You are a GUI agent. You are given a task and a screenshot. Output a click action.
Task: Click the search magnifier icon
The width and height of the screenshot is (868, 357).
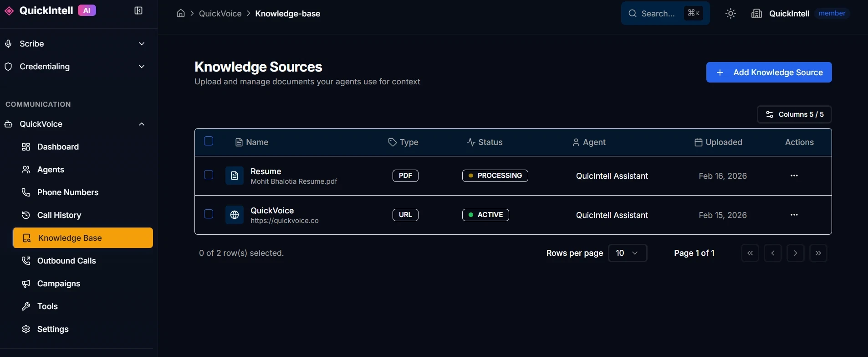633,13
